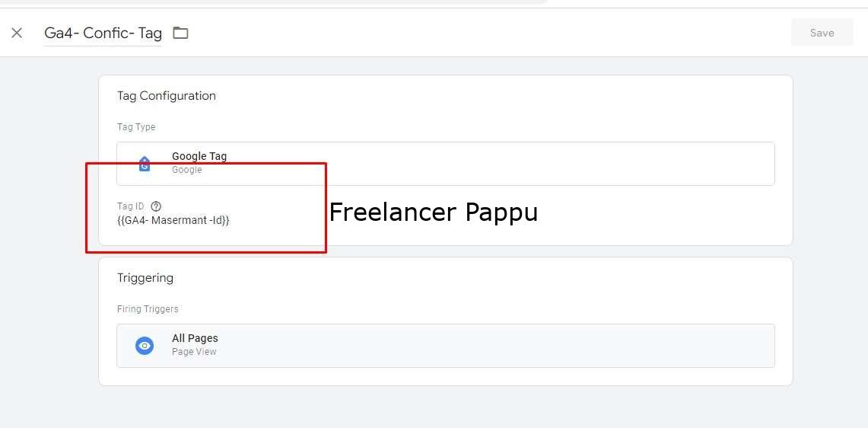Click the Page View trigger subtitle
Screen dimensions: 868x428
(194, 352)
